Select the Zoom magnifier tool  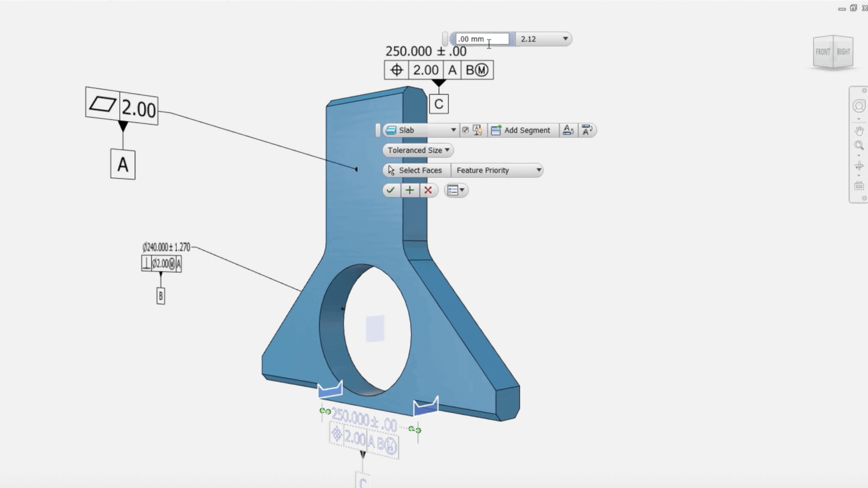point(859,146)
